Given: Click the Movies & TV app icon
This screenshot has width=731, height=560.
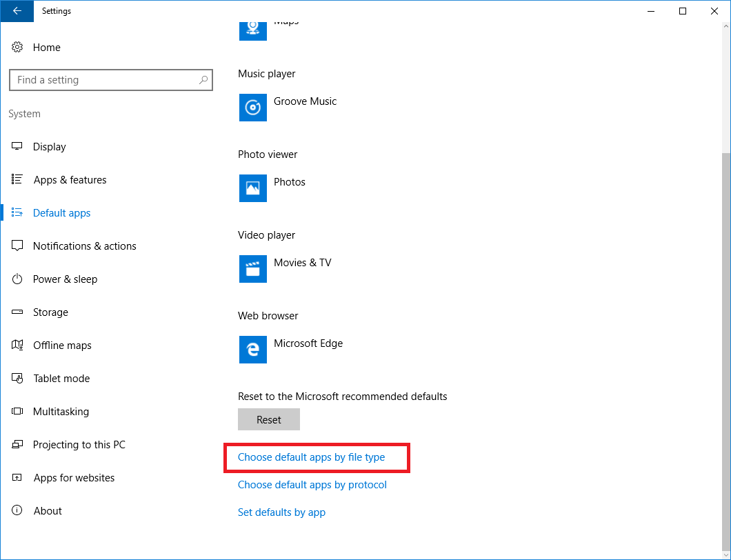Looking at the screenshot, I should tap(253, 269).
